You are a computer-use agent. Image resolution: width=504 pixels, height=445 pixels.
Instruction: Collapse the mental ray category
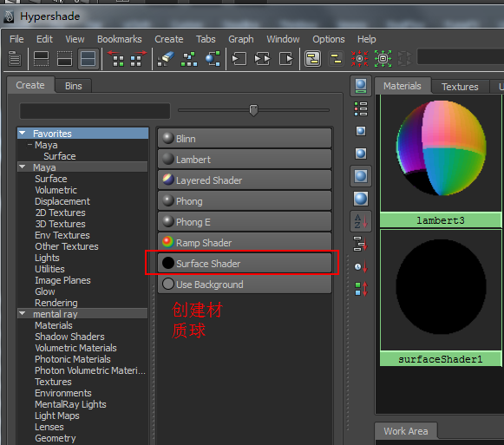click(x=23, y=313)
